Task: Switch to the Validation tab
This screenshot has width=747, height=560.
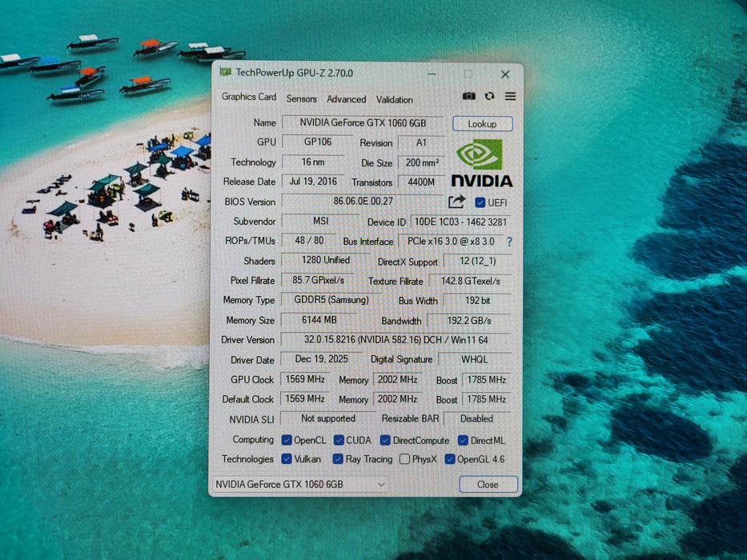Action: point(395,100)
